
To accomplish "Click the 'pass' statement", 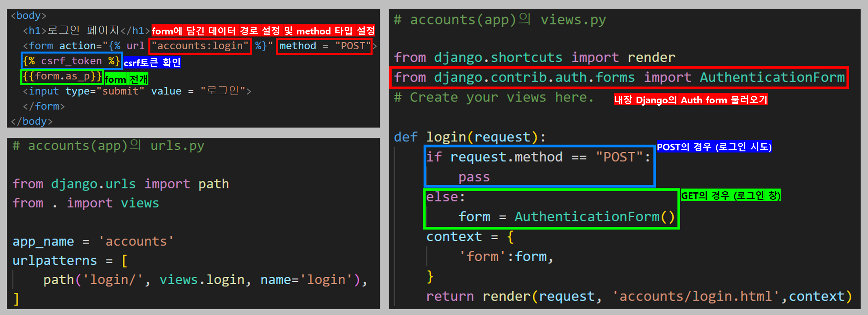I will point(474,177).
